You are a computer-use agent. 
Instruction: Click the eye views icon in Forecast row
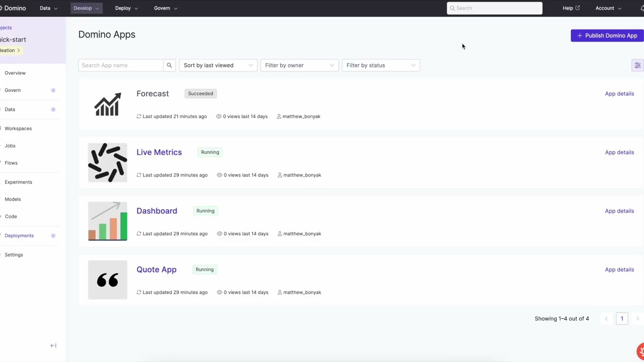click(219, 116)
